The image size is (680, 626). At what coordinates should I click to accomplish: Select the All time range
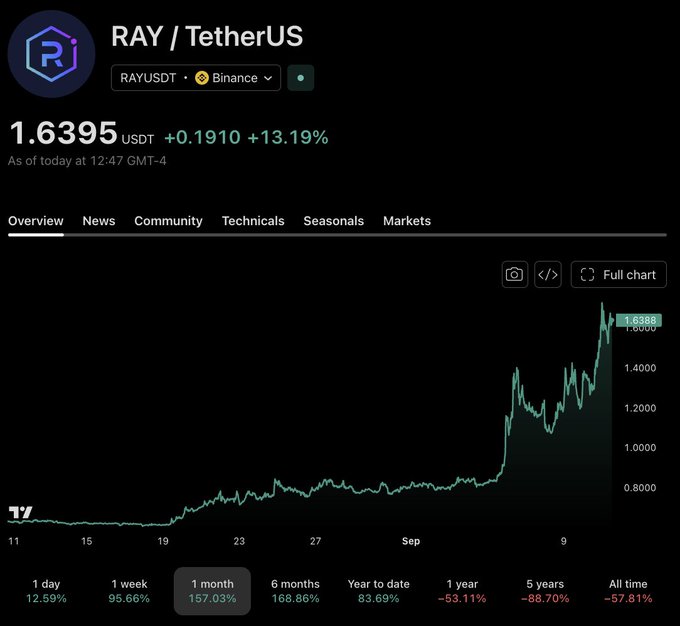coord(628,591)
